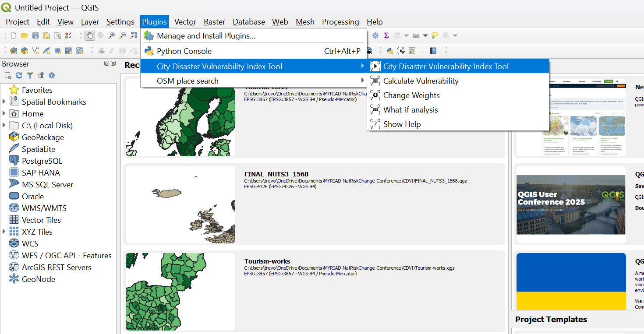The height and width of the screenshot is (334, 644).
Task: Click the New GeoPackage Layer icon
Action: [x=25, y=51]
